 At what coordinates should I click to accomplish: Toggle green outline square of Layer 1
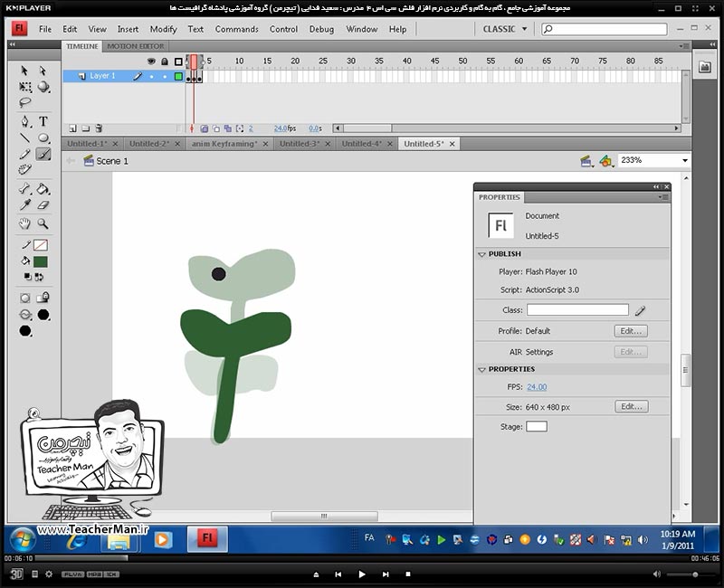point(178,77)
